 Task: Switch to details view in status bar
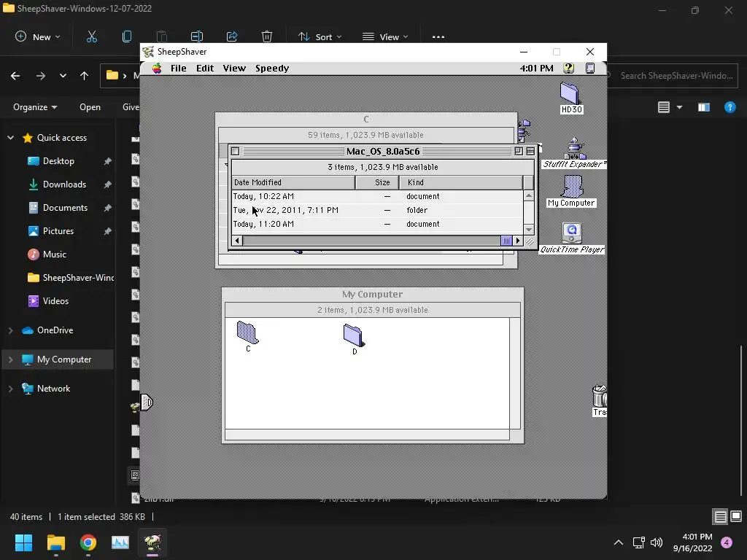(x=720, y=516)
